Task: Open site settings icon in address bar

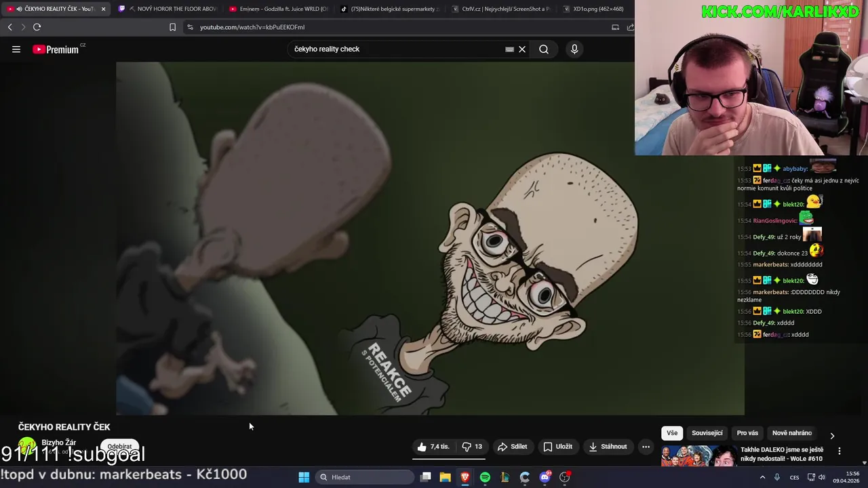Action: 190,27
